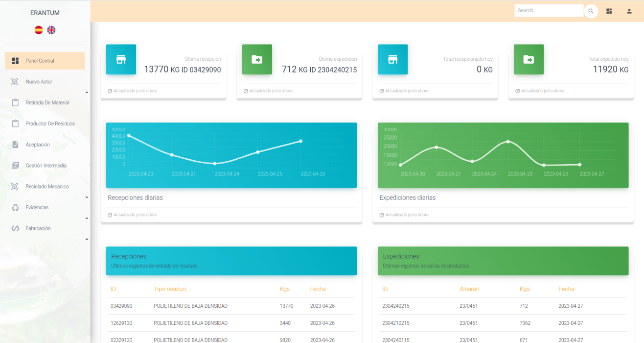This screenshot has height=343, width=644.
Task: Open Productor De Residuos page
Action: click(50, 124)
